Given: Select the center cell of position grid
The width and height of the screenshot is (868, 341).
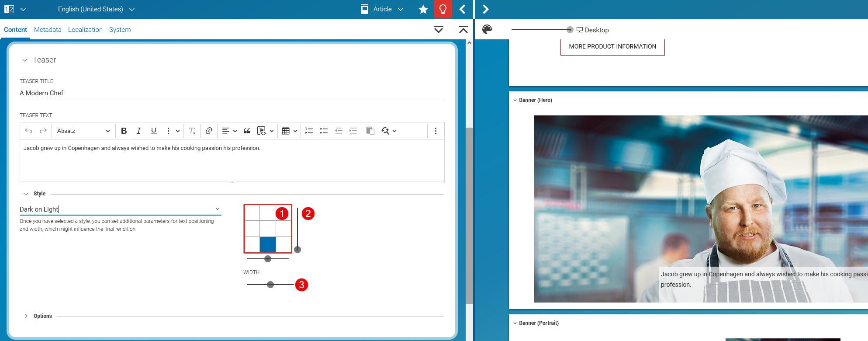Looking at the screenshot, I should point(268,228).
